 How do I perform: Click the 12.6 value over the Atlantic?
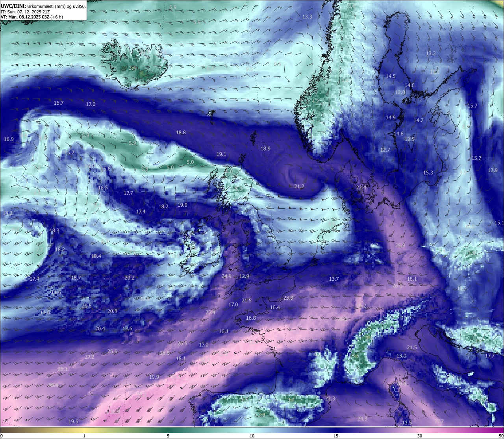click(127, 328)
